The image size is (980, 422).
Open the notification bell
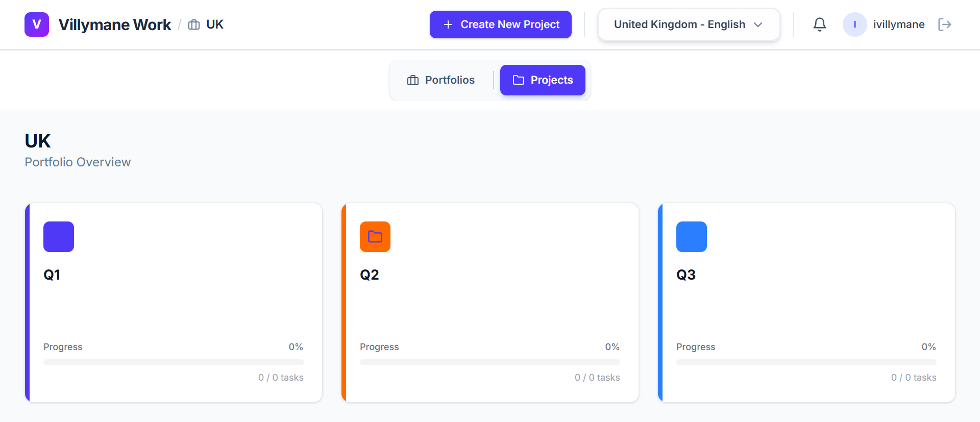[x=820, y=24]
